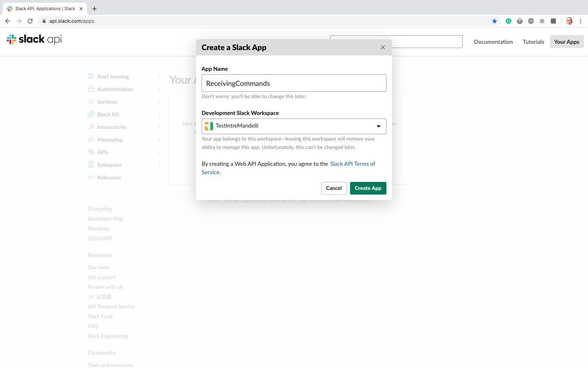Bookmark page with the star icon
Viewport: 588px width, 368px height.
(x=495, y=21)
